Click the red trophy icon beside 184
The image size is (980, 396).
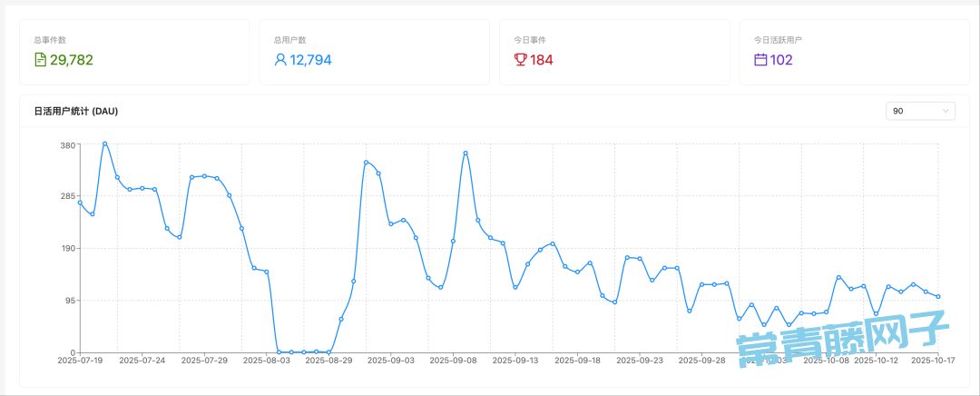[x=520, y=60]
